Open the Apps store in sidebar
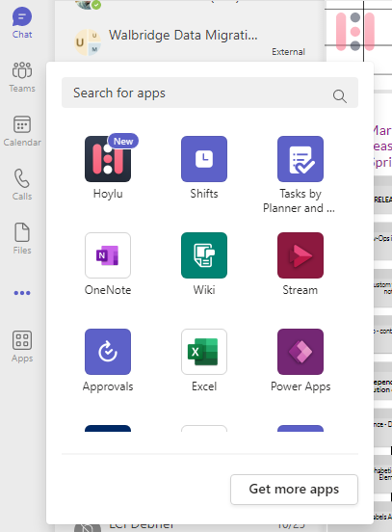The height and width of the screenshot is (532, 392). coord(22,347)
